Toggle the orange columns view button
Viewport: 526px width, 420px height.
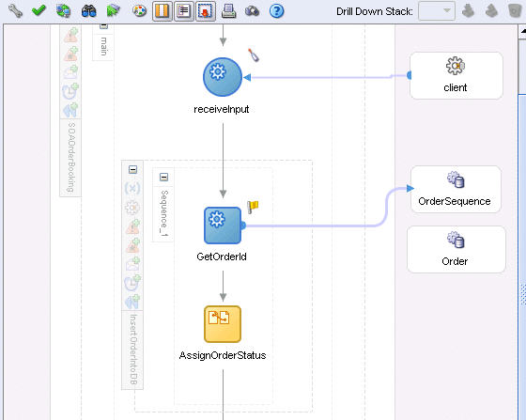[162, 11]
